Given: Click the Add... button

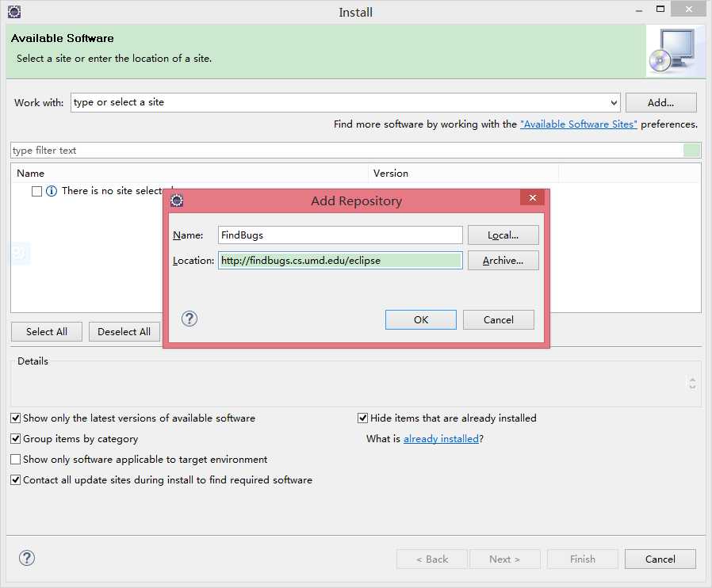Looking at the screenshot, I should 660,102.
